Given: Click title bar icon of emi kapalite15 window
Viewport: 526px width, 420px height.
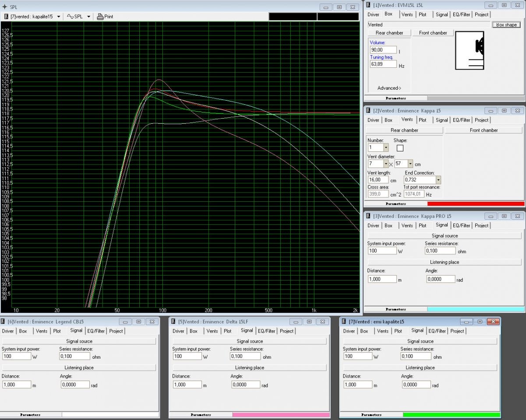Looking at the screenshot, I should pos(344,322).
